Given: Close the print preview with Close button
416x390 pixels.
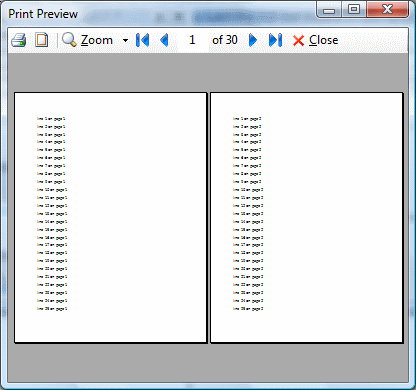Looking at the screenshot, I should pos(315,40).
